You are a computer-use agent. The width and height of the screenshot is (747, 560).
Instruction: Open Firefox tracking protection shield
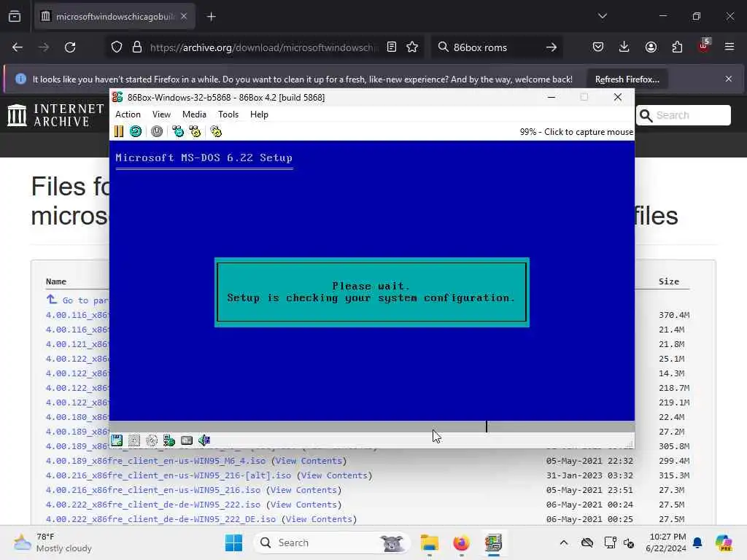117,47
